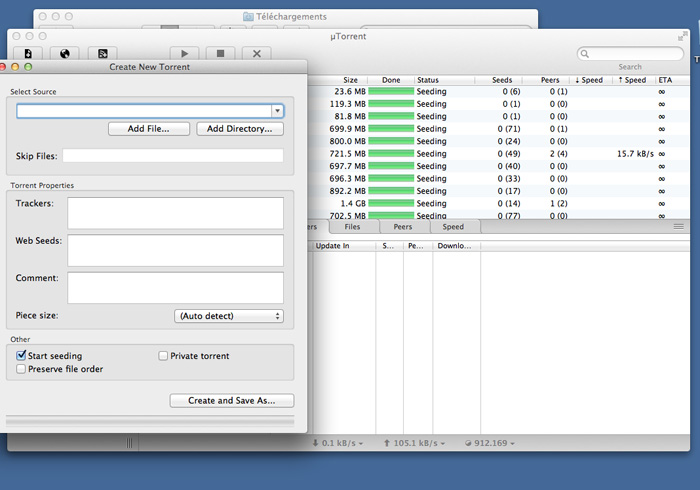The image size is (700, 490).
Task: Switch to the Peers tab
Action: [x=402, y=227]
